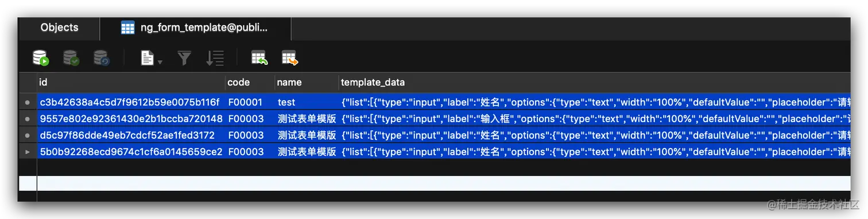Click the Rollback transaction icon
This screenshot has height=219, width=868.
(x=101, y=58)
